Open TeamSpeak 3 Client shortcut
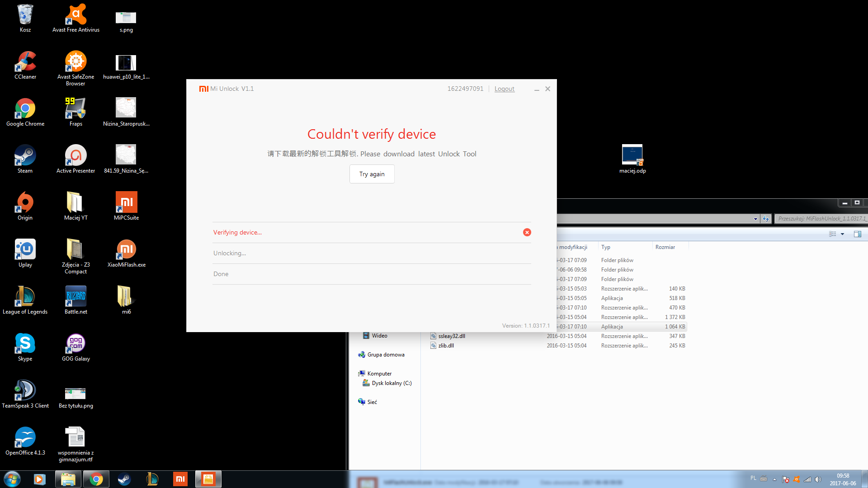This screenshot has width=868, height=488. point(25,394)
